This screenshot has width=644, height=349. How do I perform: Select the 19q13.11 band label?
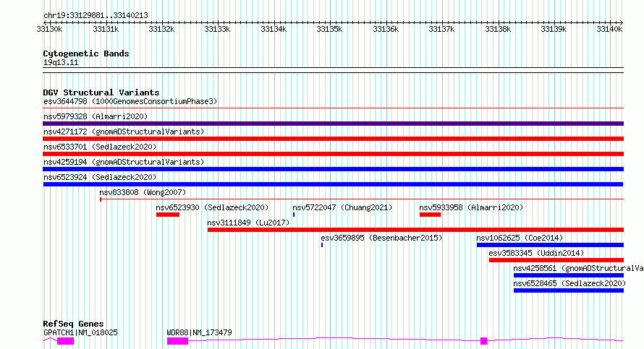61,62
